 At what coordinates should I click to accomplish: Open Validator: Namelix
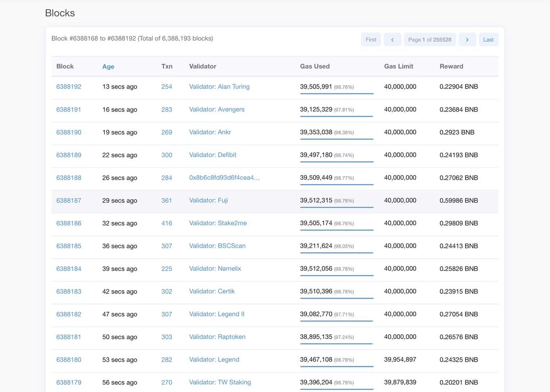coord(215,269)
